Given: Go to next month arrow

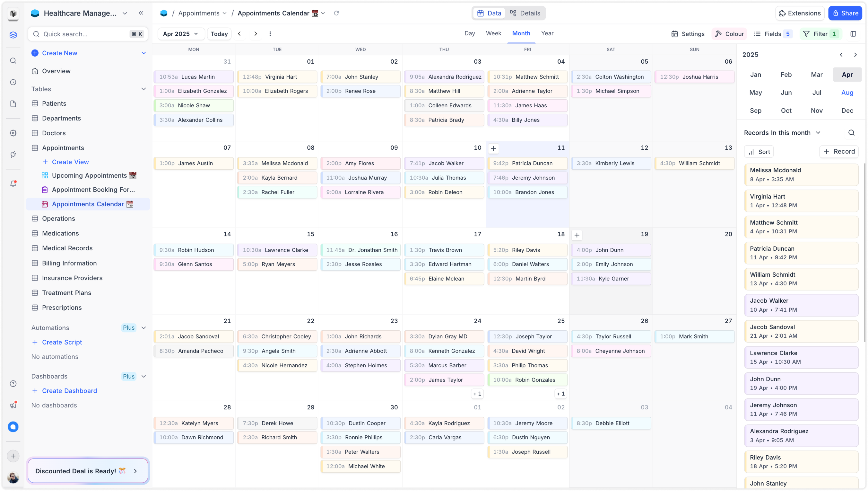Looking at the screenshot, I should [256, 34].
